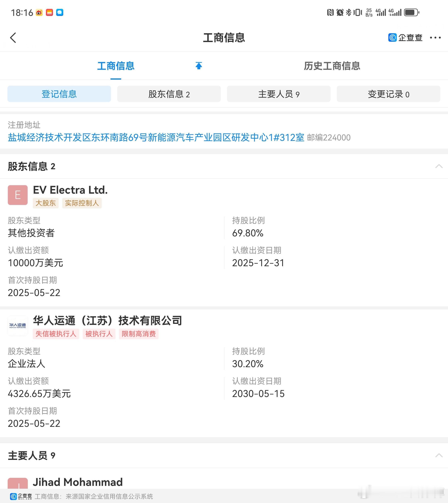448x503 pixels.
Task: Collapse the 股东信息 2 section chevron
Action: click(439, 166)
